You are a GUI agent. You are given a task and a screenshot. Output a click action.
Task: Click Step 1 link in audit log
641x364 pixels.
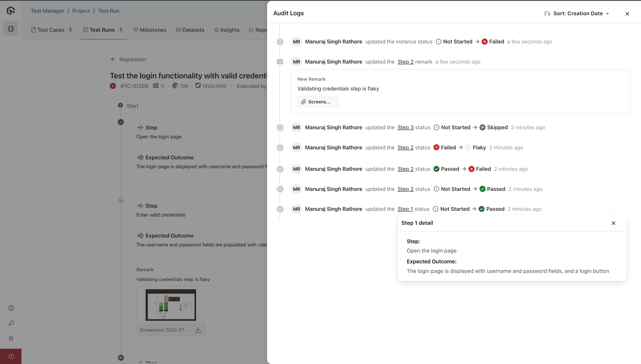[405, 209]
